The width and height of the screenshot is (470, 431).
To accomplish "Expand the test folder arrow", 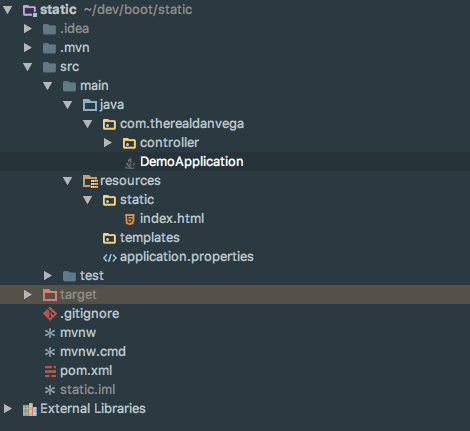I will [48, 276].
